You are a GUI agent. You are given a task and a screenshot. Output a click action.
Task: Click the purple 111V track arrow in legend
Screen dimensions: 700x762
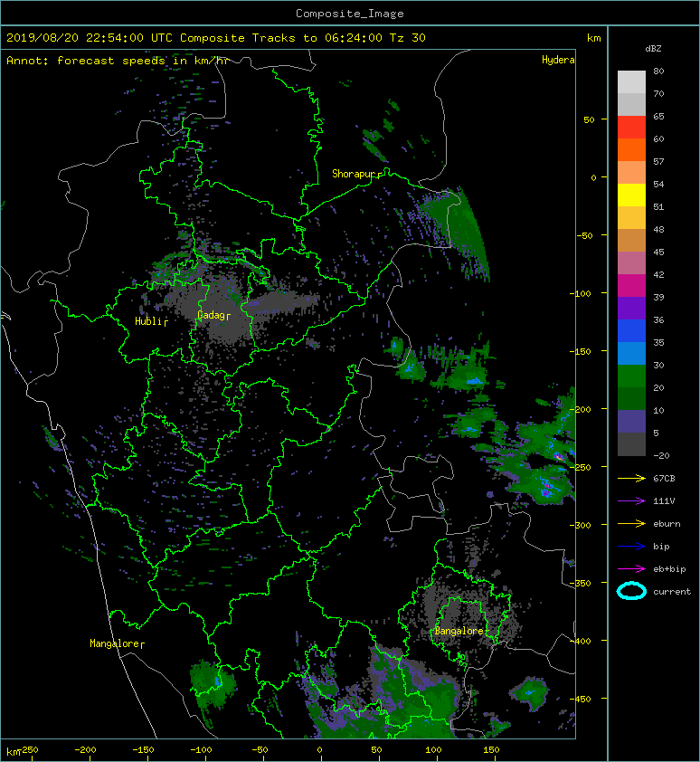coord(631,501)
